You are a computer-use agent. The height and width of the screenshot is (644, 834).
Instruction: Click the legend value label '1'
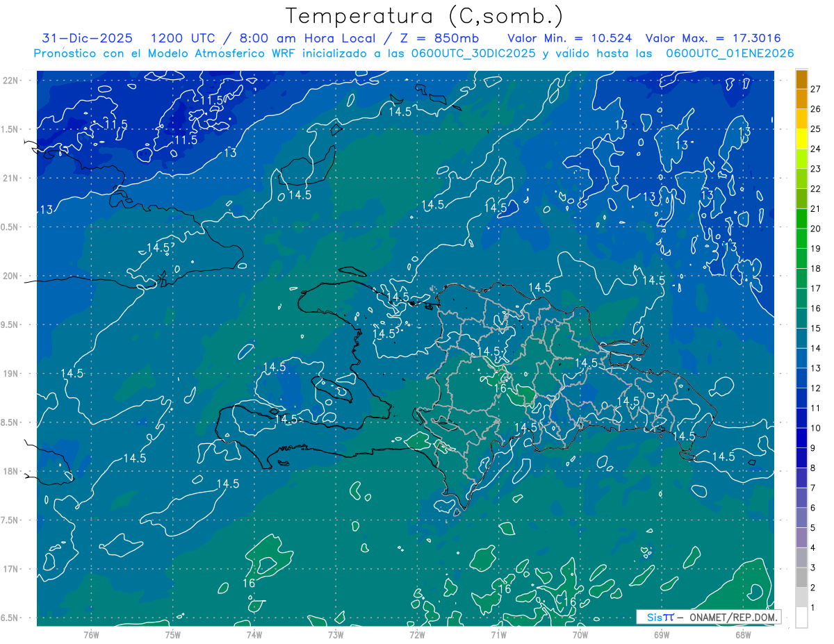point(813,608)
